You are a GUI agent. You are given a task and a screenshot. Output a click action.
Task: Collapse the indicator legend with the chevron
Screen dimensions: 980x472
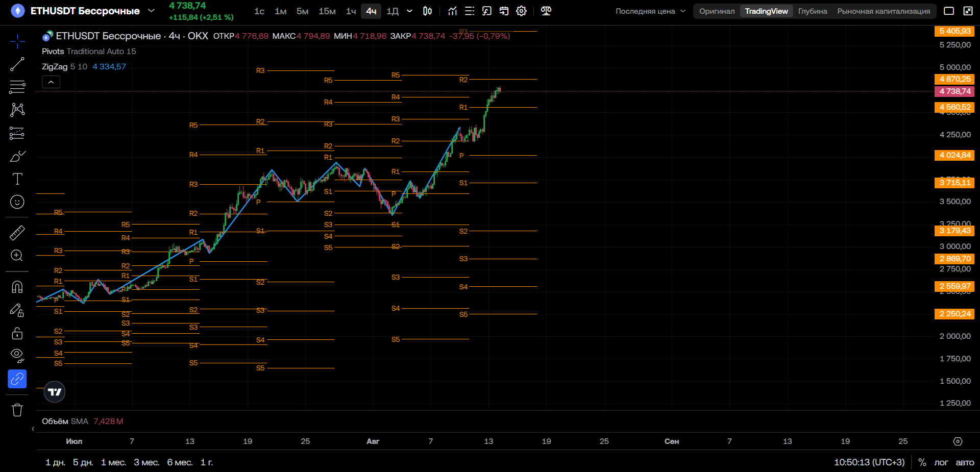(51, 82)
